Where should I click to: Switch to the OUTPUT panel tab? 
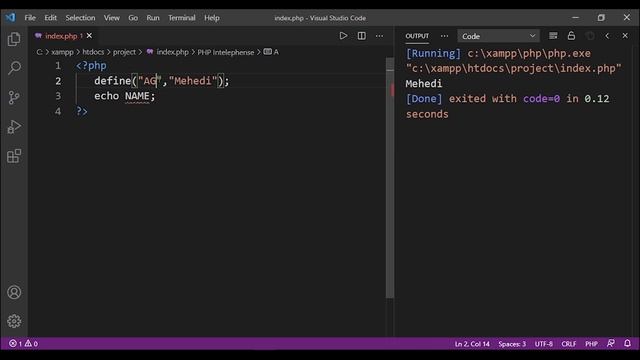coord(417,36)
